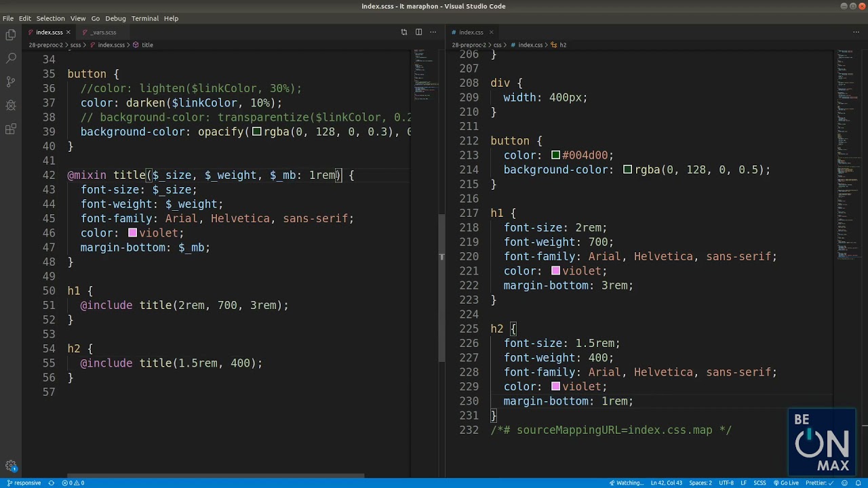This screenshot has width=868, height=488.
Task: Change end of line sequence LF
Action: (x=744, y=483)
